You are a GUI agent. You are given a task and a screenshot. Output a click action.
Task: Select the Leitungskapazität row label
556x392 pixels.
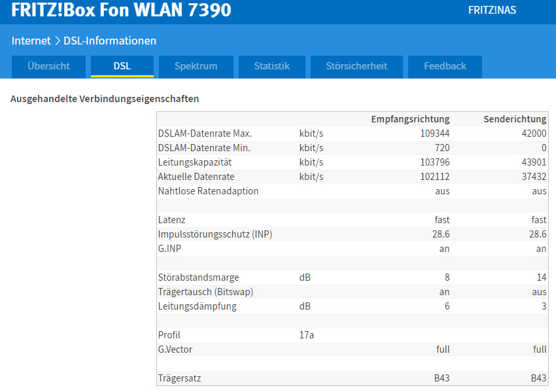[195, 162]
